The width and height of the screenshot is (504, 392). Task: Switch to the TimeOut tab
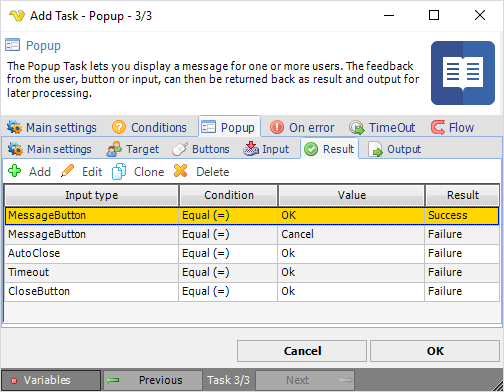[382, 127]
